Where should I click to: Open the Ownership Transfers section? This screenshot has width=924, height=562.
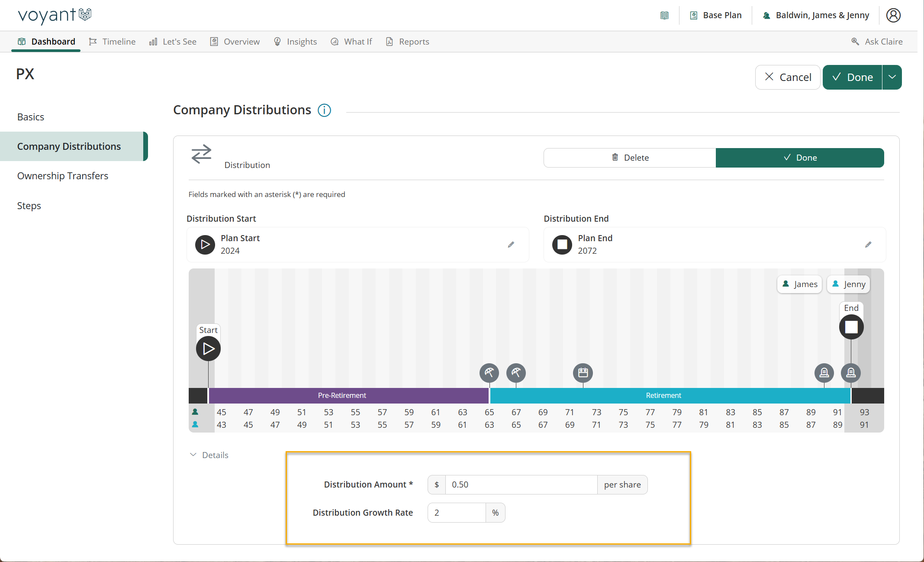pyautogui.click(x=63, y=176)
